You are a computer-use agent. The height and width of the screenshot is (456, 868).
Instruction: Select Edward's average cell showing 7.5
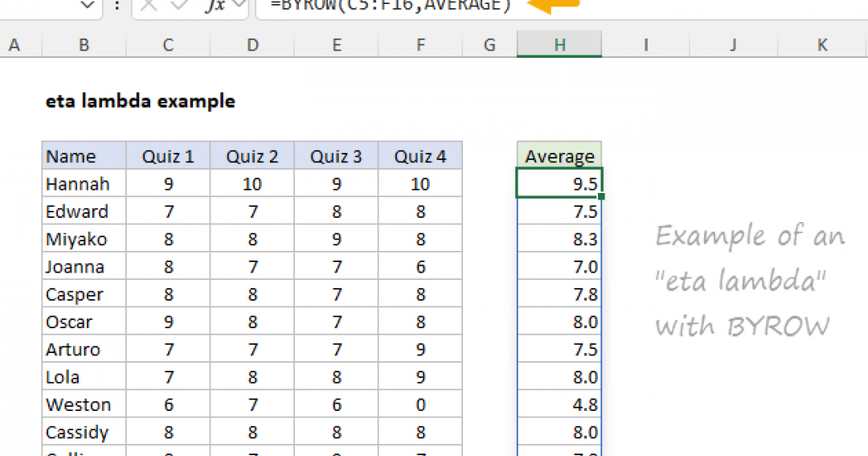(x=559, y=211)
